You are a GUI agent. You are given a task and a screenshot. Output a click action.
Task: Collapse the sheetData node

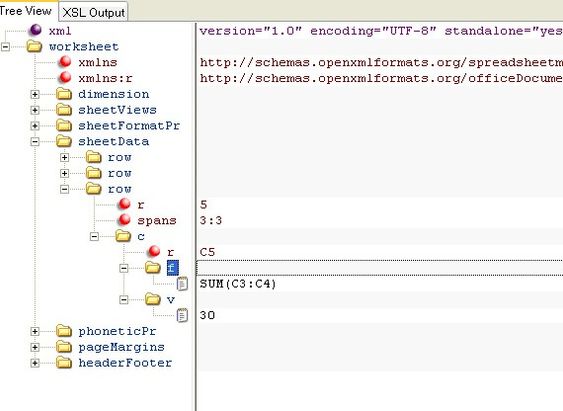point(35,141)
